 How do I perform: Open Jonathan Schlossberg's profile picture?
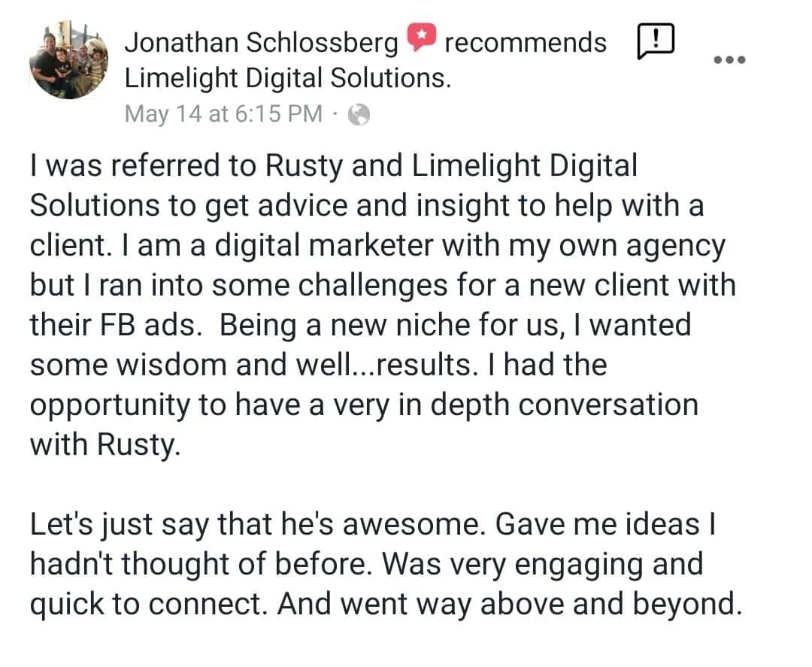coord(68,60)
